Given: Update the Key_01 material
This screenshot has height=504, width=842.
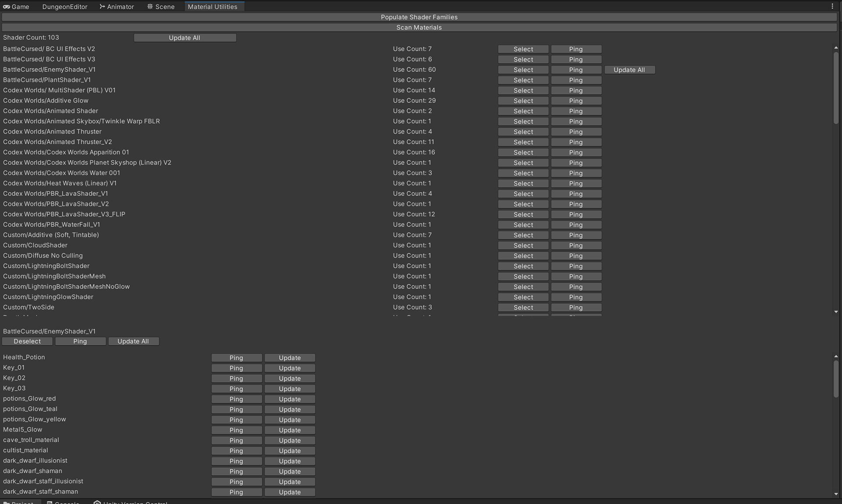Looking at the screenshot, I should coord(290,368).
